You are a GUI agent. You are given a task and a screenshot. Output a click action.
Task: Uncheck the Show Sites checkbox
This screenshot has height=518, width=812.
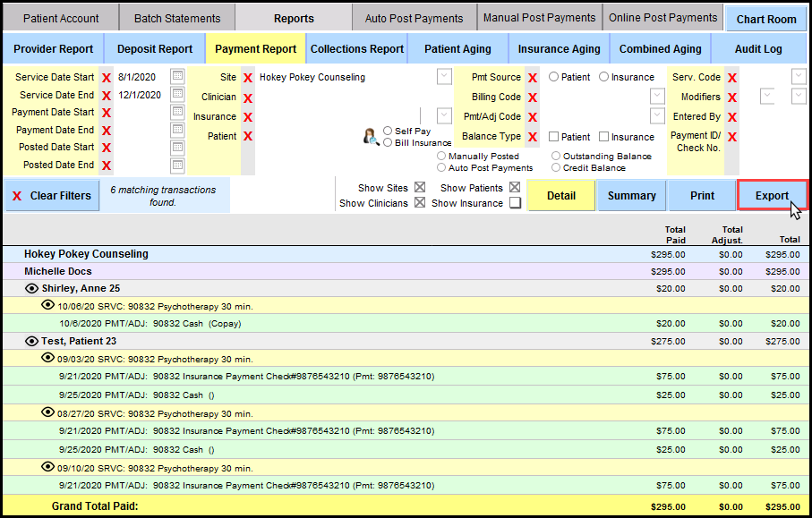click(x=419, y=188)
